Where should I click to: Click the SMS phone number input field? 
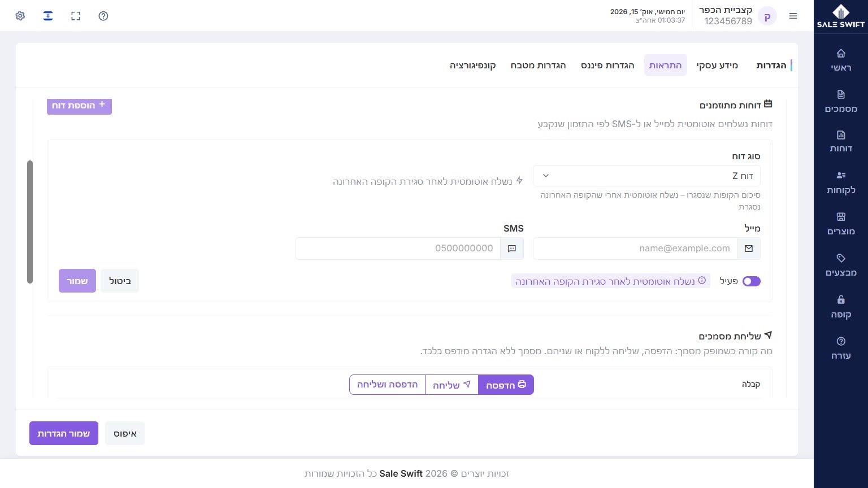(x=398, y=249)
